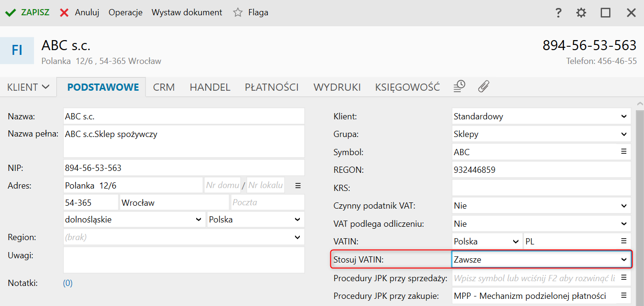Click the ZAPISZ save button

pyautogui.click(x=28, y=13)
